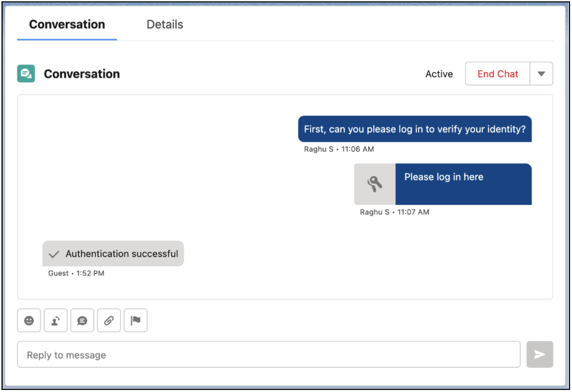
Task: Open quick text suggestions
Action: coord(82,321)
